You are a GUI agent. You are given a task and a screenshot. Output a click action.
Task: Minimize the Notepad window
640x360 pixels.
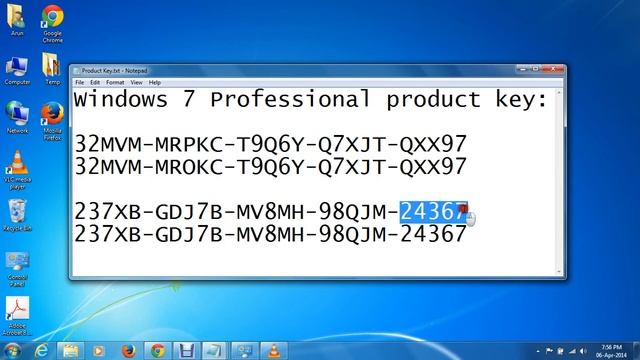pyautogui.click(x=522, y=69)
